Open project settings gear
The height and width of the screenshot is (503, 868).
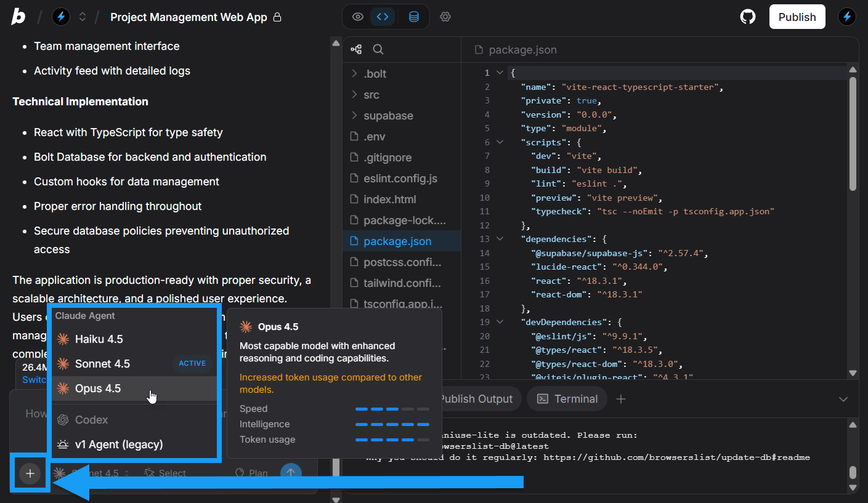[445, 17]
